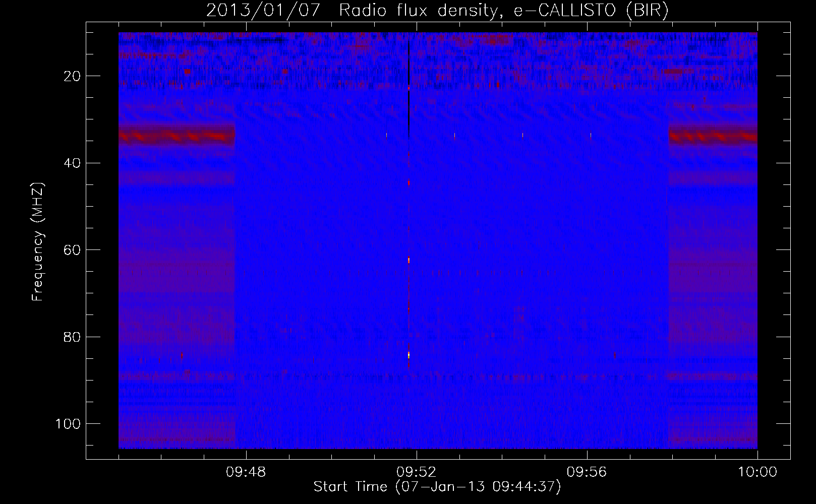816x504 pixels.
Task: Click the 10:00 time axis tick label
Action: [x=757, y=472]
